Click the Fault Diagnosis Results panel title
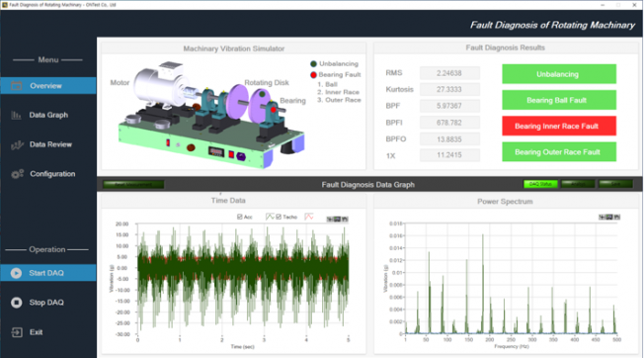The image size is (644, 358). (x=505, y=47)
